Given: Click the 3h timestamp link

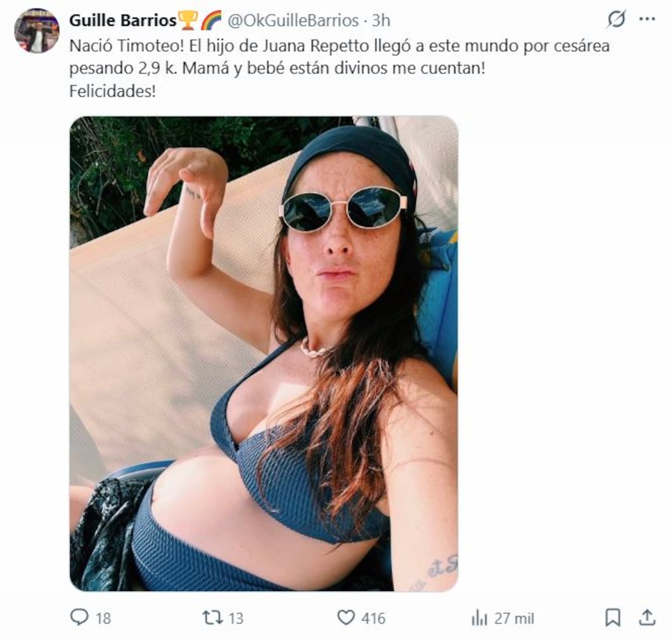Looking at the screenshot, I should coord(381,20).
